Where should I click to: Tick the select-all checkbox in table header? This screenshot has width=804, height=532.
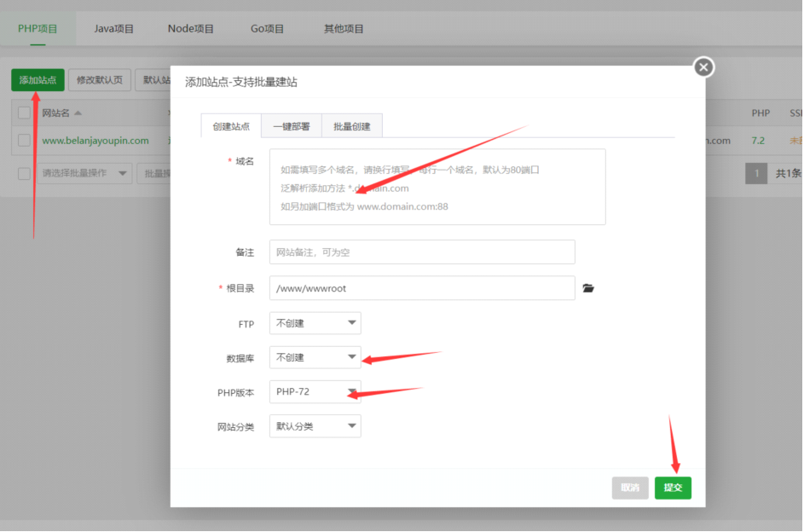point(24,113)
